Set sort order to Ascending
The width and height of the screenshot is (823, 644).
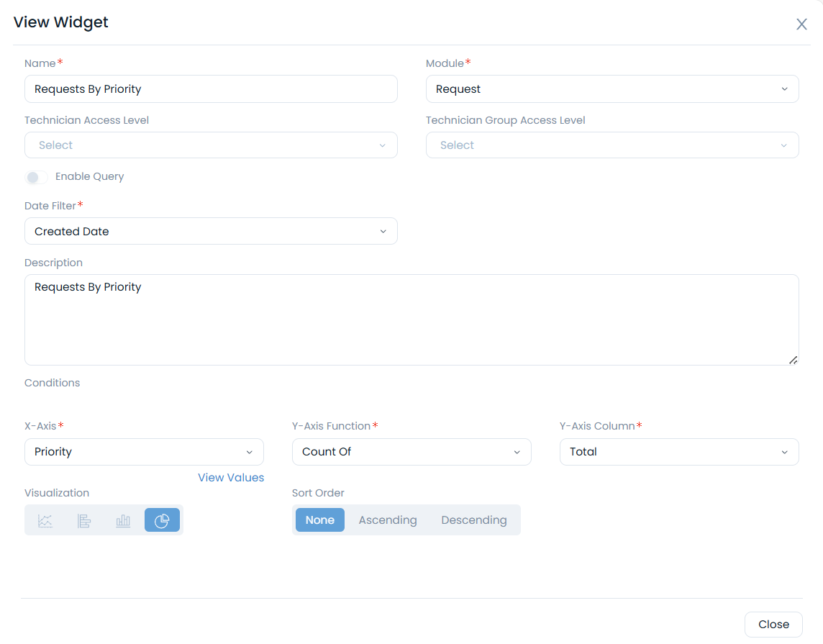(388, 520)
